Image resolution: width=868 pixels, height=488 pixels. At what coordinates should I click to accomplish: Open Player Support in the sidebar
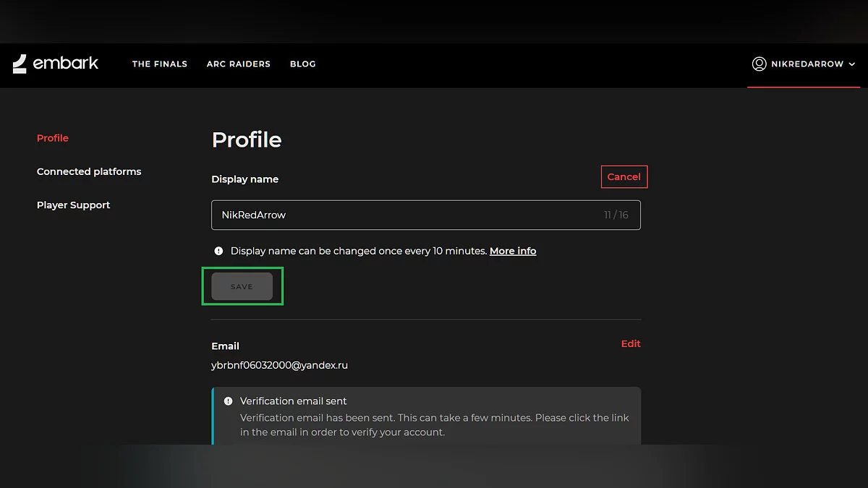pos(73,205)
